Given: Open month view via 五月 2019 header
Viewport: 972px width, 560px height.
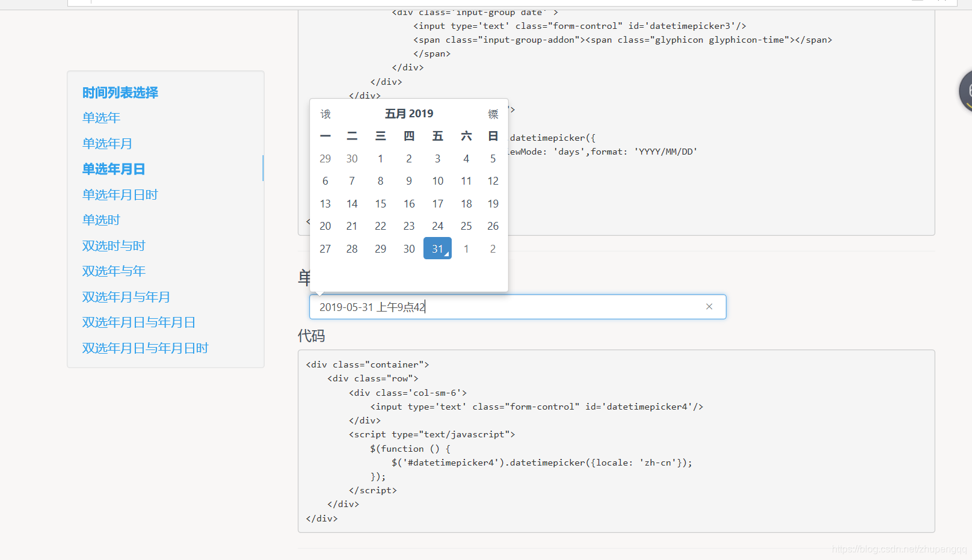Looking at the screenshot, I should tap(409, 114).
